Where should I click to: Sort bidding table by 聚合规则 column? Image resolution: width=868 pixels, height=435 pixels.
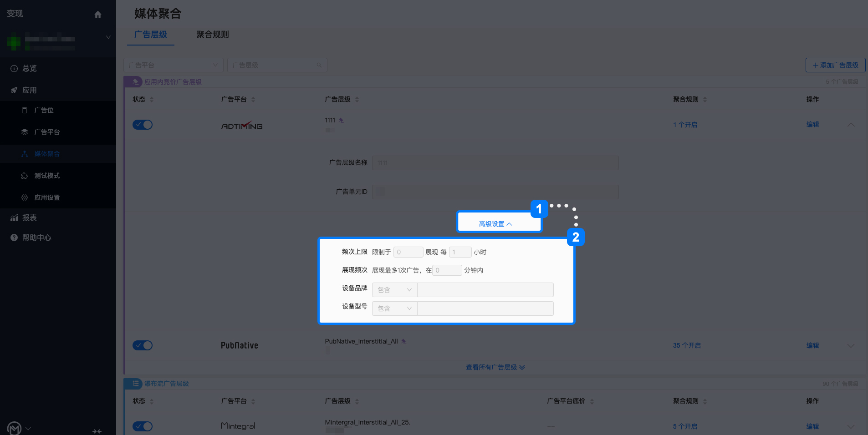(705, 99)
